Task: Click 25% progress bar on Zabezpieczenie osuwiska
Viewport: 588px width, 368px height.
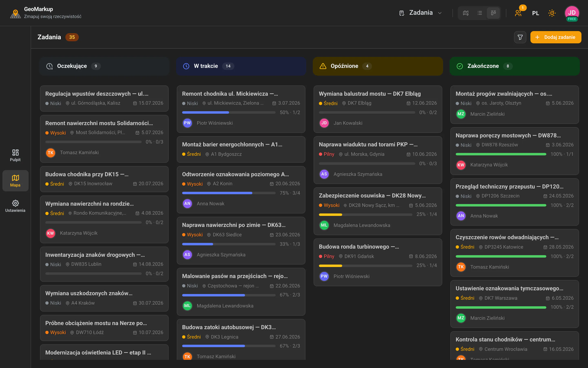Action: point(366,215)
